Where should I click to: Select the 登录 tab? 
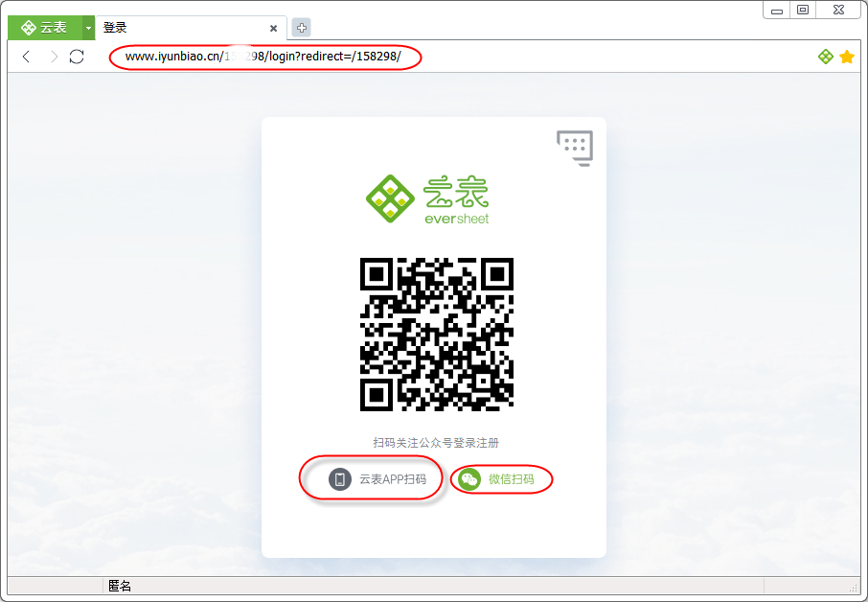coord(191,28)
